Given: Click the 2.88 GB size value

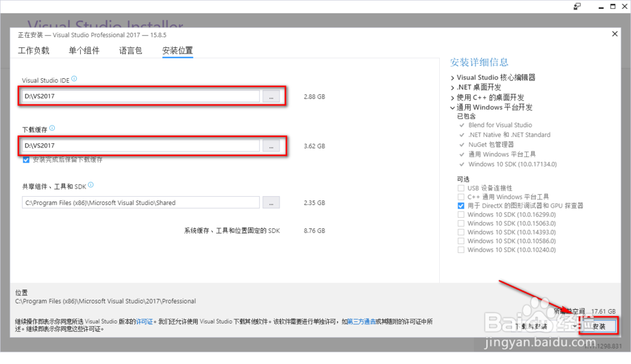Looking at the screenshot, I should pyautogui.click(x=314, y=97).
